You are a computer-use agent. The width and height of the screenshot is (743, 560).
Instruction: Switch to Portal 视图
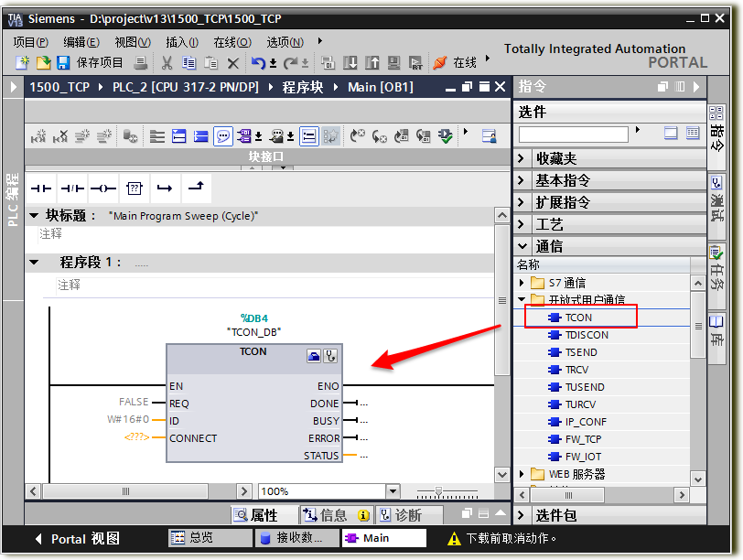78,539
